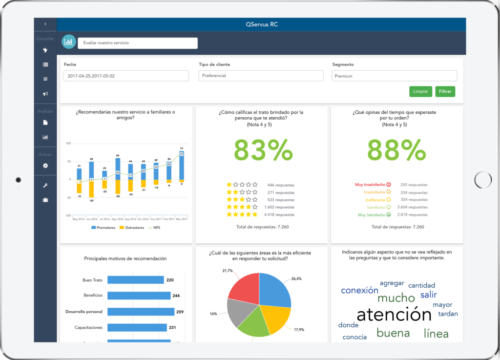Click the word 'salir' in the cloud
The height and width of the screenshot is (360, 500).
click(429, 295)
